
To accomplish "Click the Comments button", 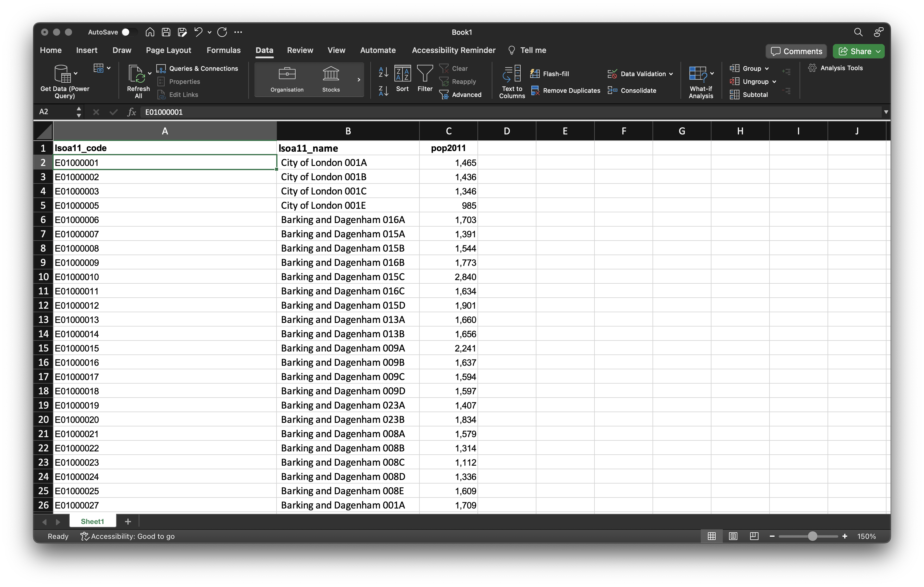I will tap(796, 51).
